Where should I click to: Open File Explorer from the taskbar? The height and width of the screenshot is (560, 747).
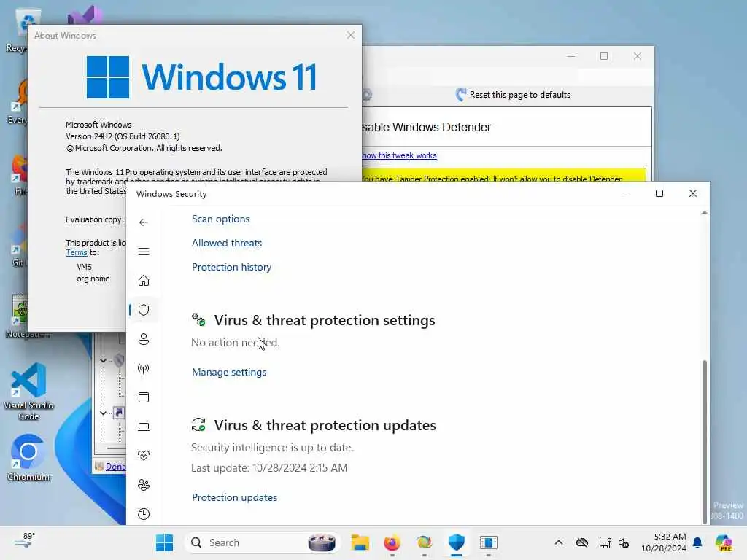(360, 542)
